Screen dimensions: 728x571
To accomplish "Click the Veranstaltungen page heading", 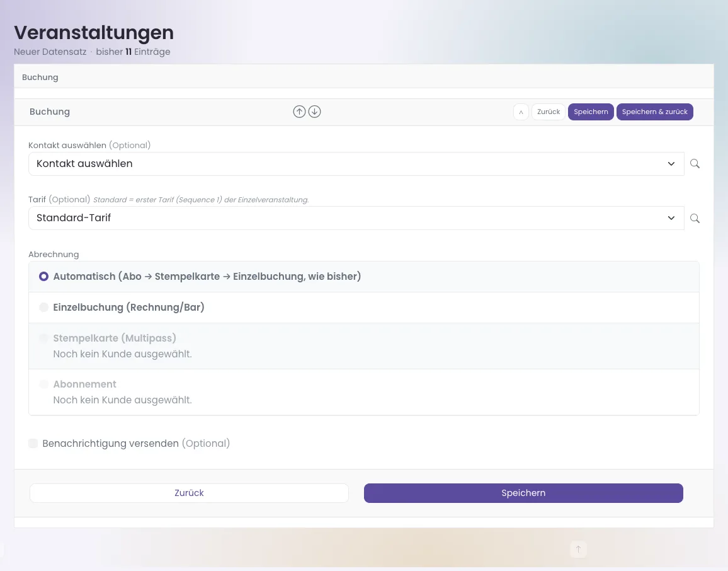I will pos(94,33).
